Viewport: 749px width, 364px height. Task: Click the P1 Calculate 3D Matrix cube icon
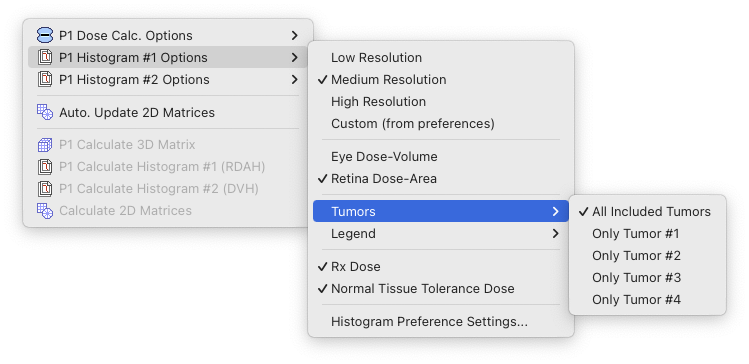pyautogui.click(x=45, y=145)
